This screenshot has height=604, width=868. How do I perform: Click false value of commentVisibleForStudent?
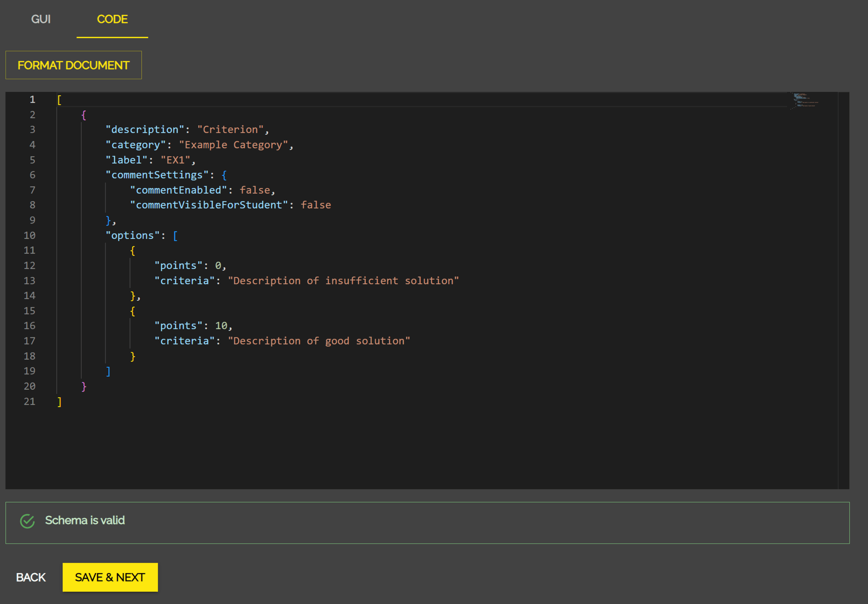pyautogui.click(x=316, y=205)
